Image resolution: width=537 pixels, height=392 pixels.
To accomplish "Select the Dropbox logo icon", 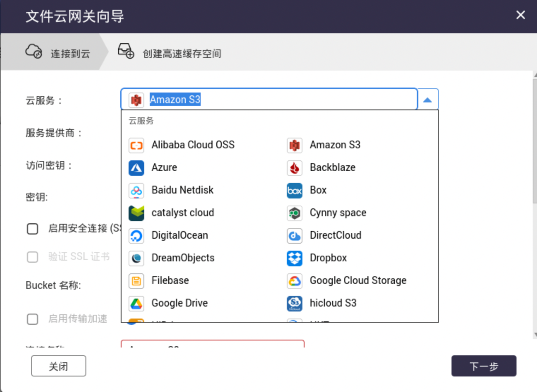I will tap(295, 258).
